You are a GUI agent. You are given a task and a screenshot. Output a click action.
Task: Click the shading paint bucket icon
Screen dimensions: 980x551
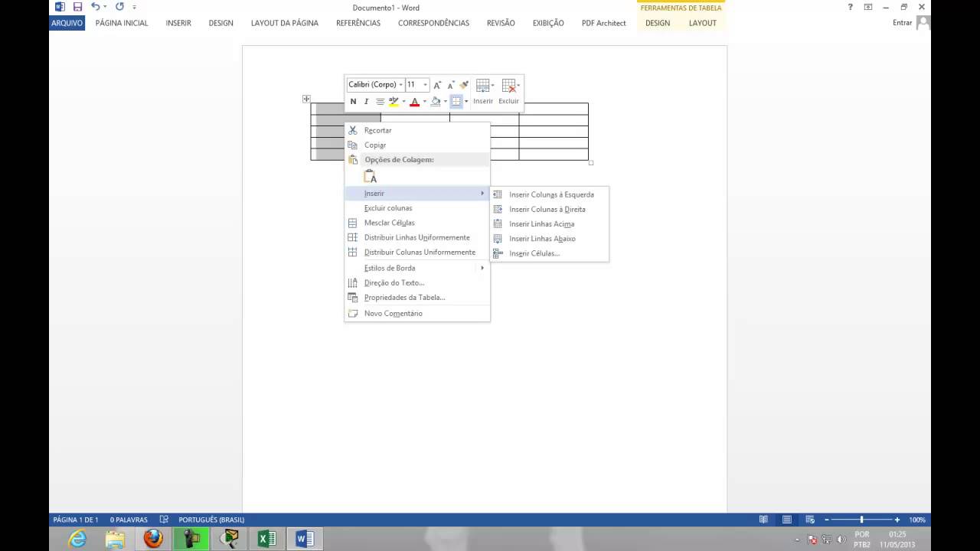(x=436, y=101)
